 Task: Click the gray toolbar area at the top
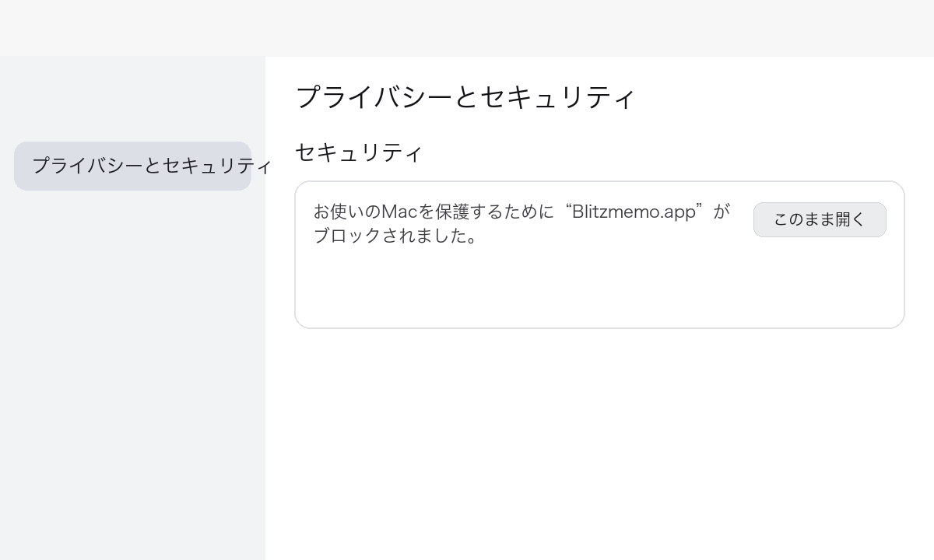467,27
